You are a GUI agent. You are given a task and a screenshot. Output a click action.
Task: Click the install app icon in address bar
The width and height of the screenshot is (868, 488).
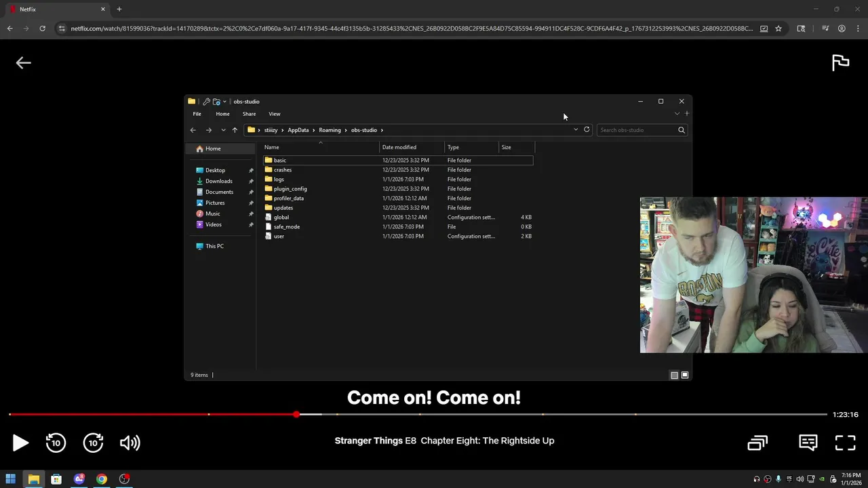point(764,28)
